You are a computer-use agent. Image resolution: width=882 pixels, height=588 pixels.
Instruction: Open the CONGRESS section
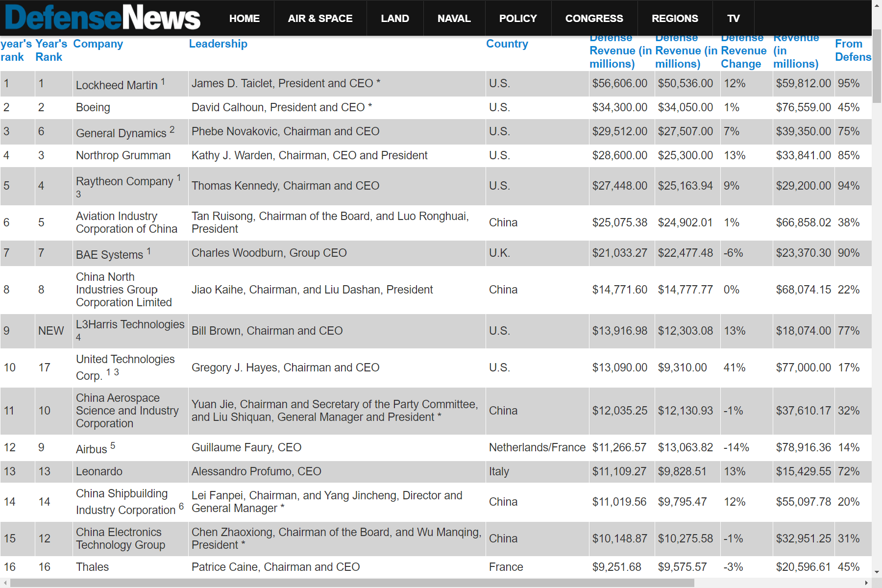pyautogui.click(x=594, y=18)
